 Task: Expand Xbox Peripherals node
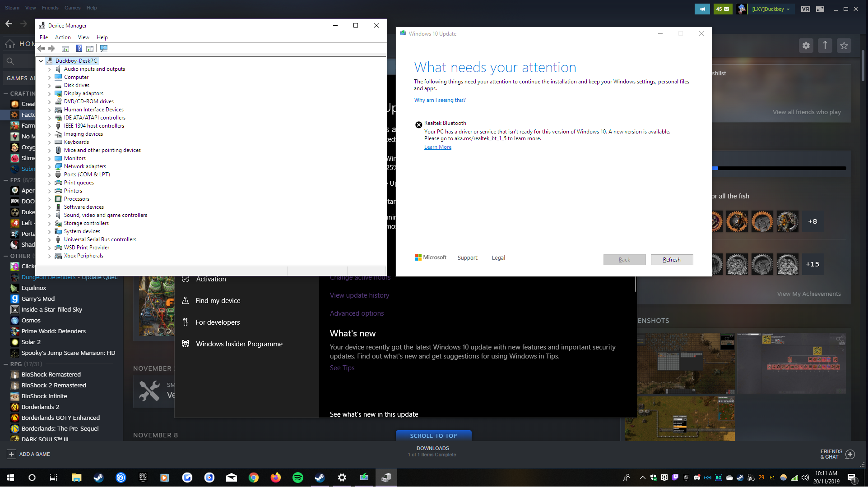point(50,256)
